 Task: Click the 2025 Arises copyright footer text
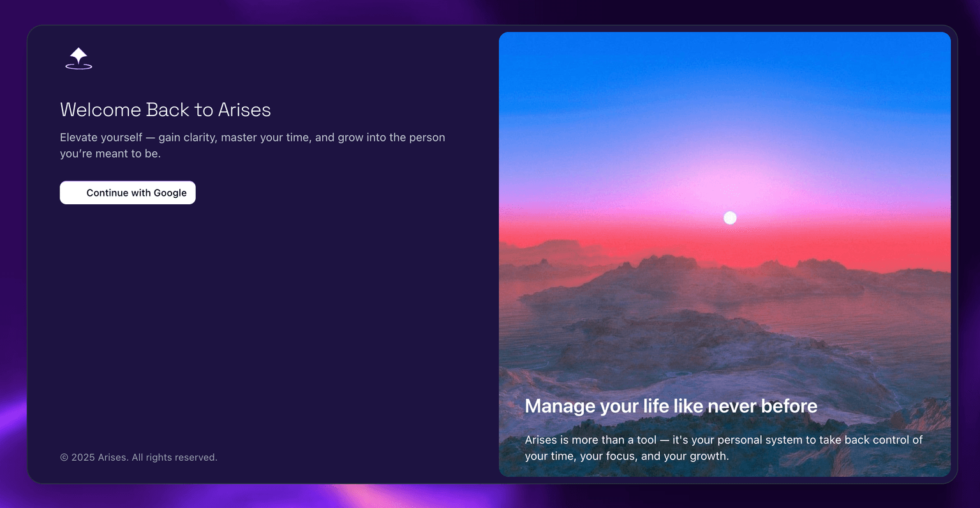point(138,457)
